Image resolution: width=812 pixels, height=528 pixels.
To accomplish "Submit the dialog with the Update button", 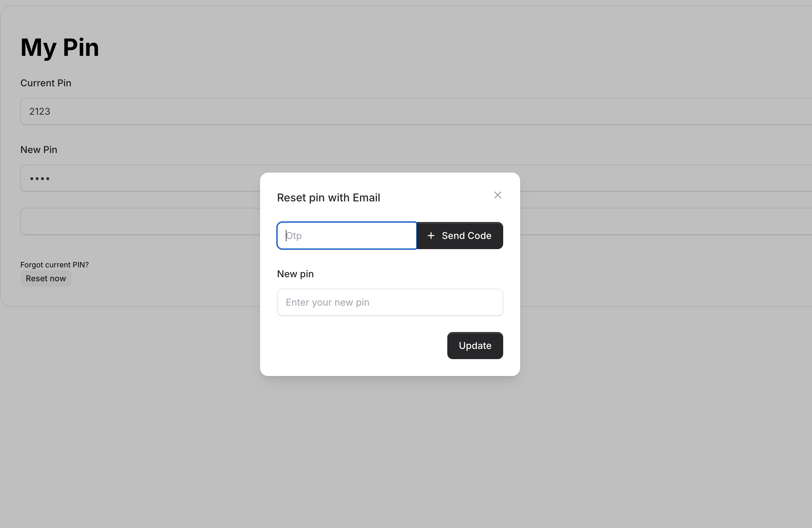I will (x=475, y=346).
